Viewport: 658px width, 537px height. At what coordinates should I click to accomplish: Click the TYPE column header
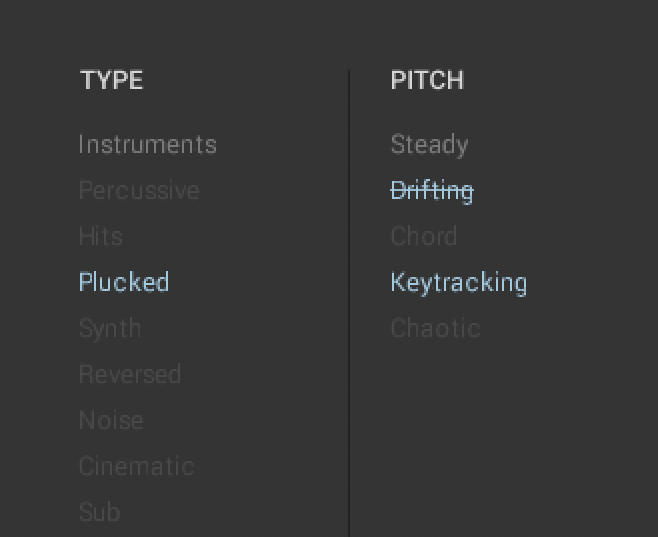(x=112, y=81)
